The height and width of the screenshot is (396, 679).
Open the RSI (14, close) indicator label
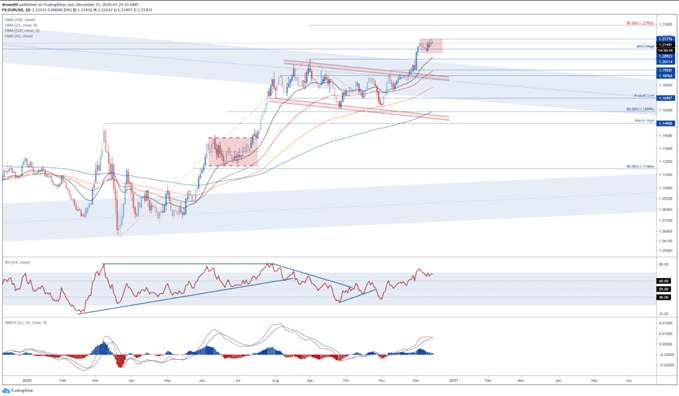tap(17, 262)
